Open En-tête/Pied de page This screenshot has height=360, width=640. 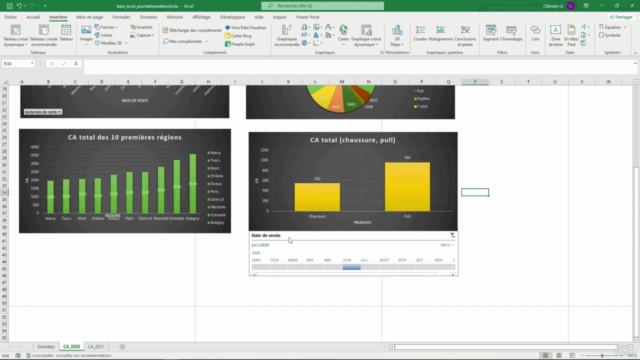[571, 35]
